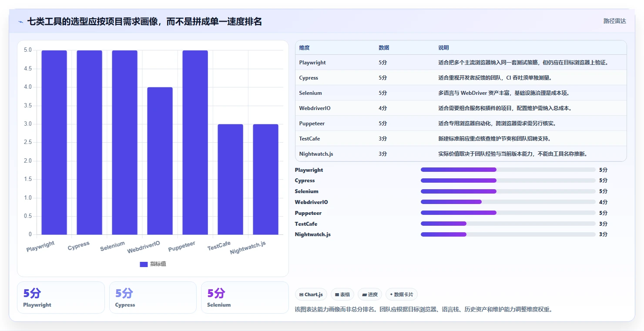Screen dimensions: 644x331
Task: Click the WebdriverIO bar in the chart
Action: [x=160, y=161]
